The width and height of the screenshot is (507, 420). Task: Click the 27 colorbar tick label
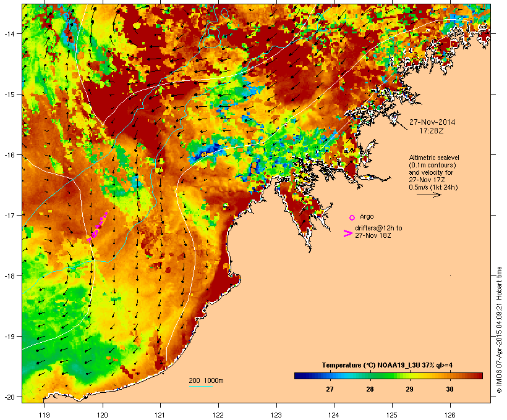[x=330, y=389]
